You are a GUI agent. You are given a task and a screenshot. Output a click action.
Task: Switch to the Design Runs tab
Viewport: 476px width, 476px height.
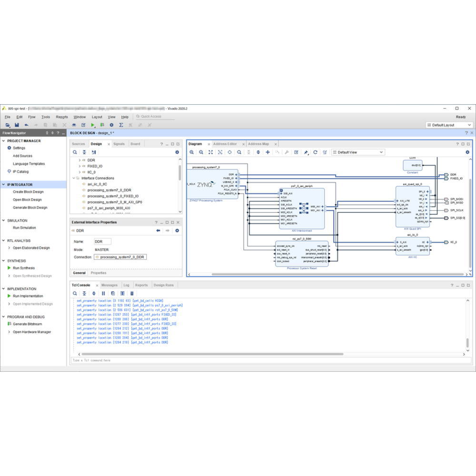click(x=164, y=285)
